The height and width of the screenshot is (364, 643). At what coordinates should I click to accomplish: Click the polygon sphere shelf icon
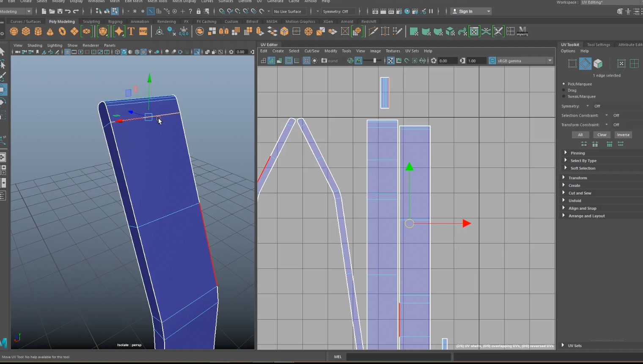[14, 32]
